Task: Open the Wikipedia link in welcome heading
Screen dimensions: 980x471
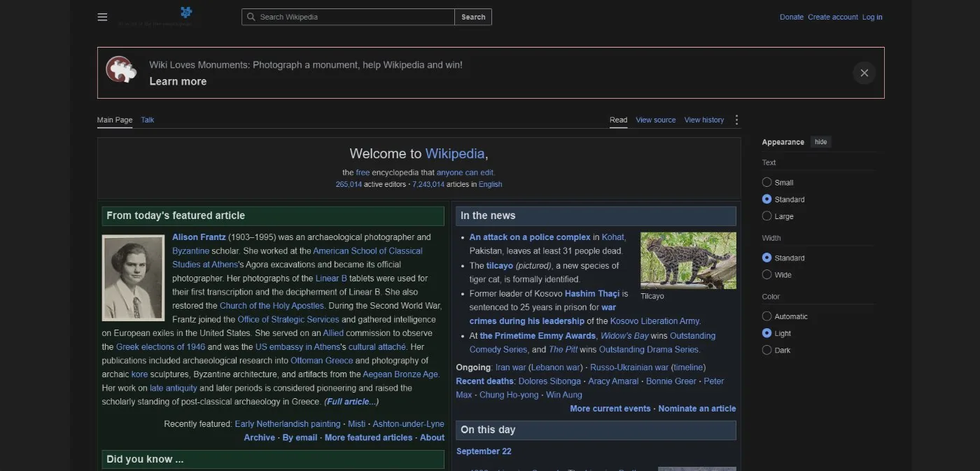Action: point(455,153)
